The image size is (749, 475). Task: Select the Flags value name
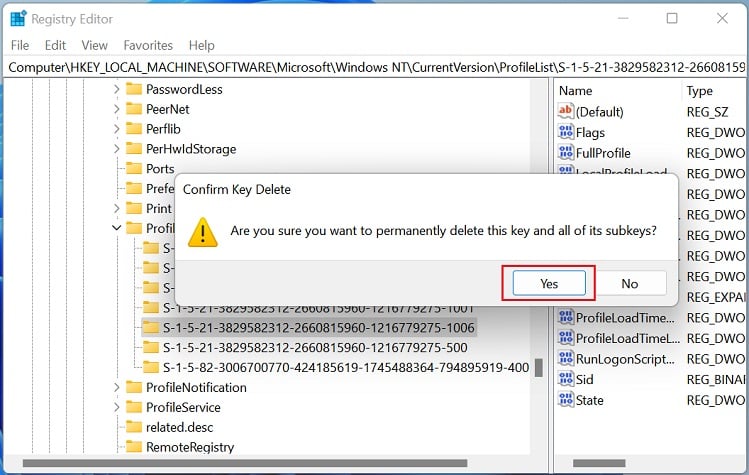coord(590,132)
